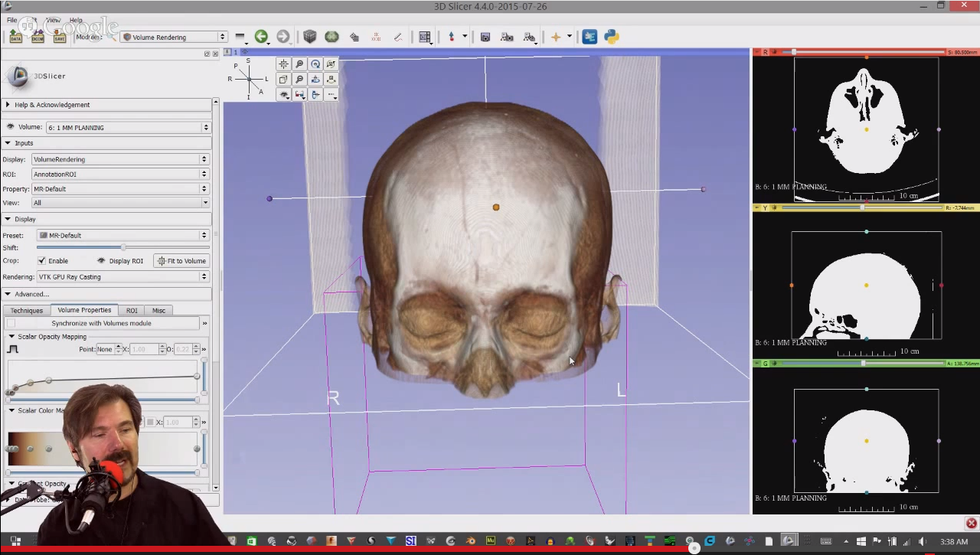Click the load DATA toolbar icon
The height and width of the screenshot is (555, 980).
click(15, 37)
